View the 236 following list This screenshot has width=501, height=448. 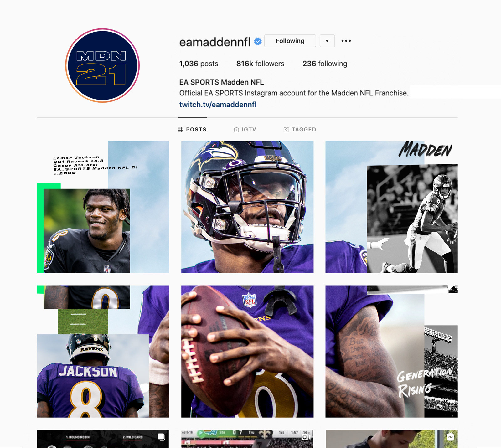[325, 64]
